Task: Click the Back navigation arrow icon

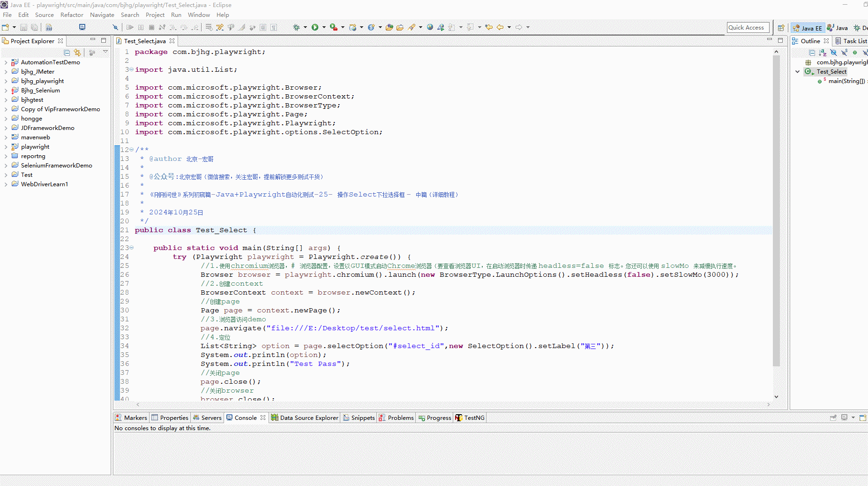Action: (x=500, y=27)
